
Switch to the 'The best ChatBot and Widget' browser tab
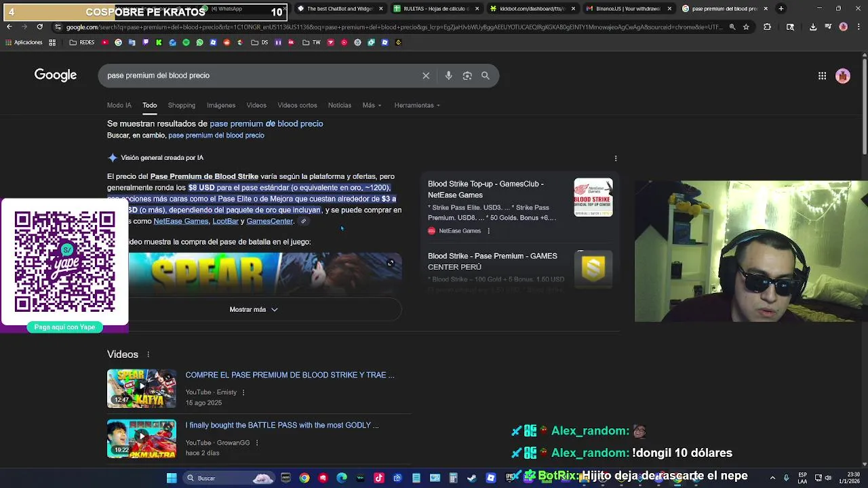pyautogui.click(x=339, y=9)
